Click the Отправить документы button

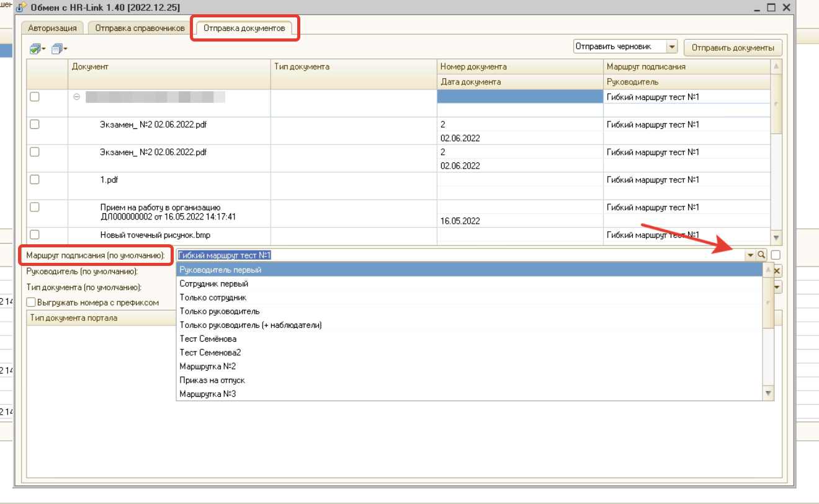coord(733,48)
